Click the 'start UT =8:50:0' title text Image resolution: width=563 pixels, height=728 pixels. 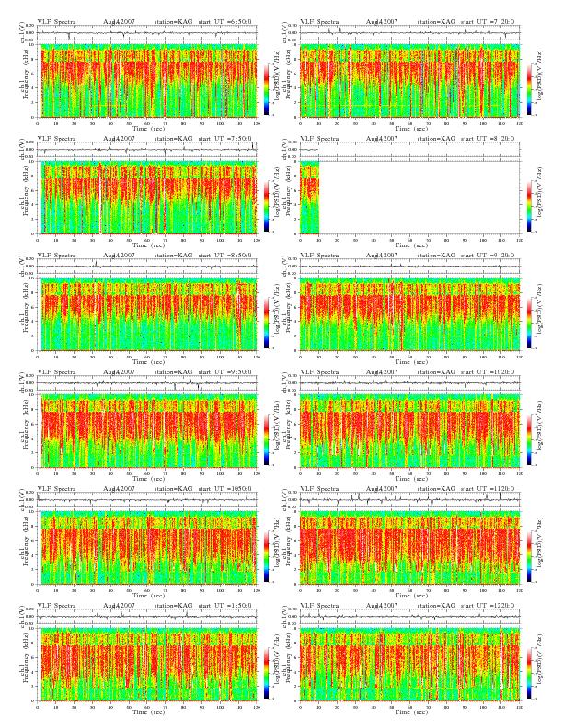click(x=225, y=255)
